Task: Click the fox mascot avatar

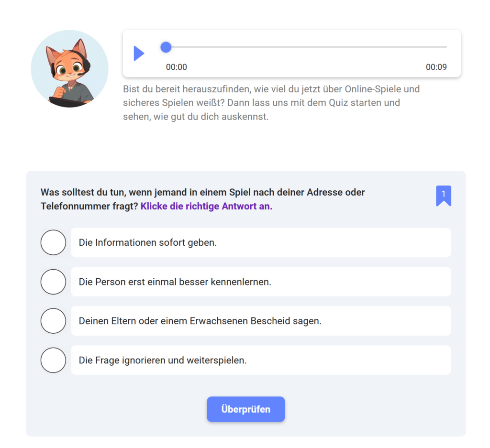Action: pyautogui.click(x=70, y=69)
